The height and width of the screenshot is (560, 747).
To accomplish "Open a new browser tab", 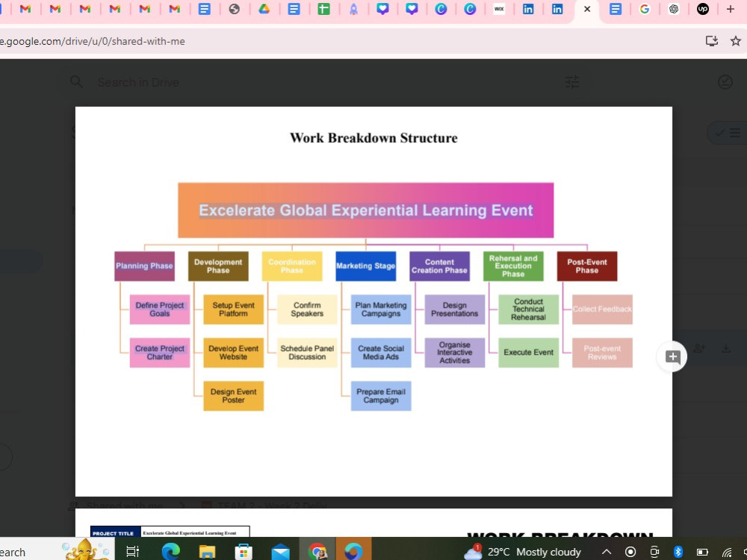I will [730, 8].
